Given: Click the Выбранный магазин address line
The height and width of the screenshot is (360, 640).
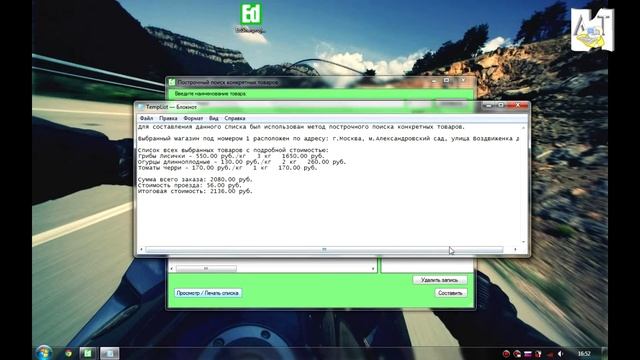Looking at the screenshot, I should (x=328, y=138).
